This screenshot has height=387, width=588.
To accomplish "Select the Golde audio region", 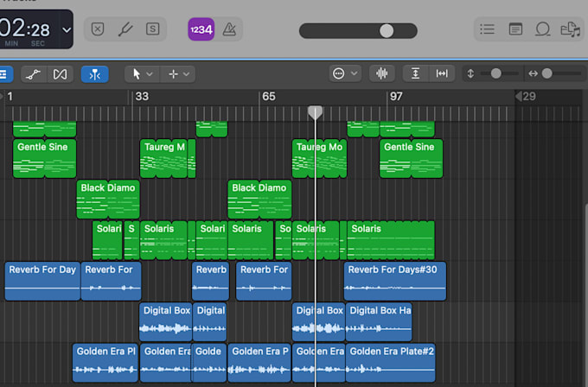I will pyautogui.click(x=209, y=363).
